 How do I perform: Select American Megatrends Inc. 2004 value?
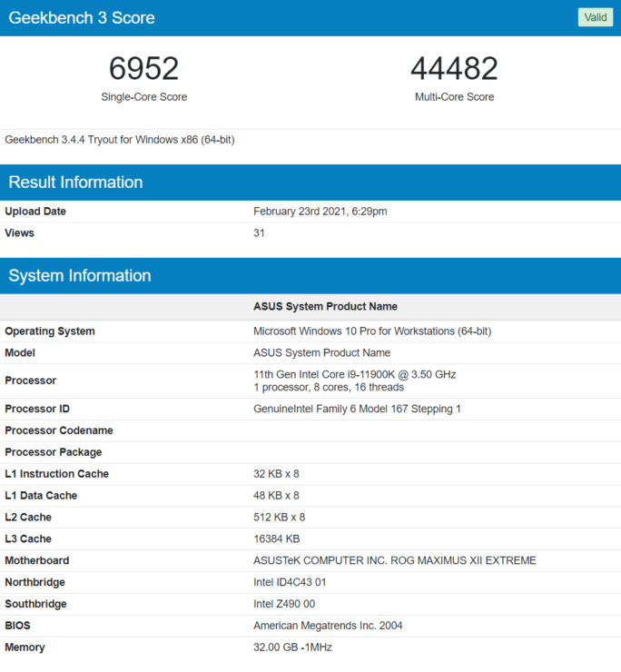[328, 626]
